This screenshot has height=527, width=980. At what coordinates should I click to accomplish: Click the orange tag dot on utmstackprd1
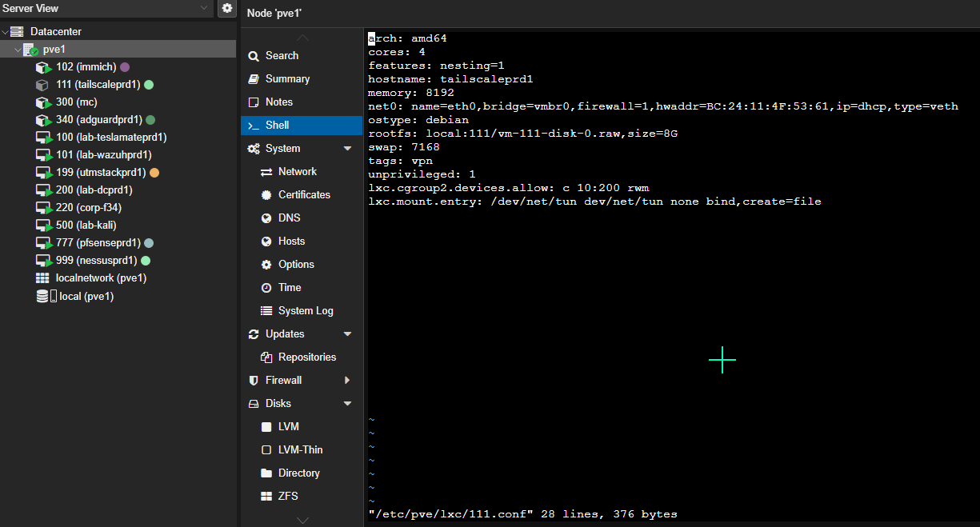(x=154, y=173)
